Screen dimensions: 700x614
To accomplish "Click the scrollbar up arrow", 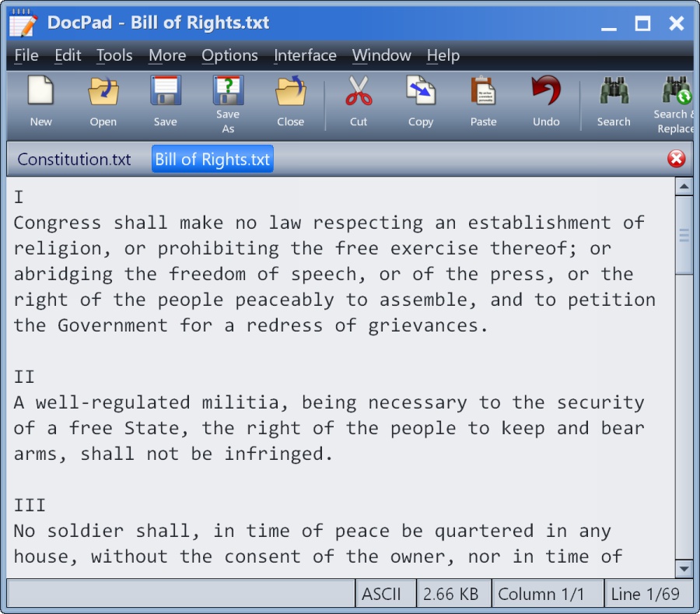I will [x=684, y=186].
